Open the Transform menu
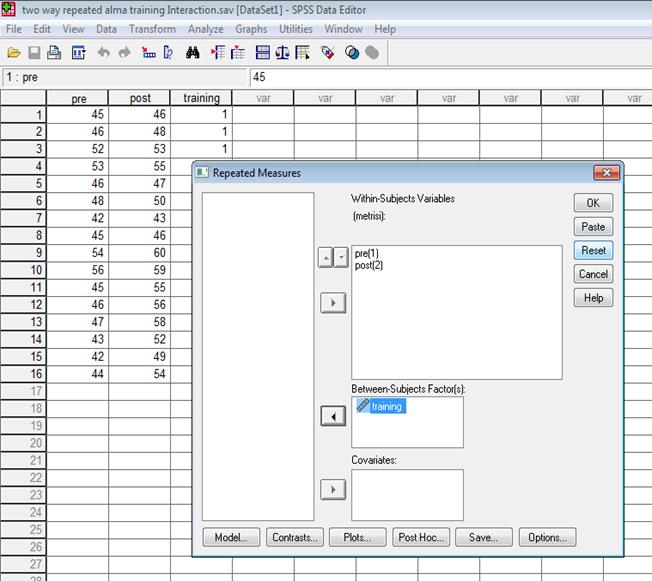652x581 pixels. coord(152,29)
